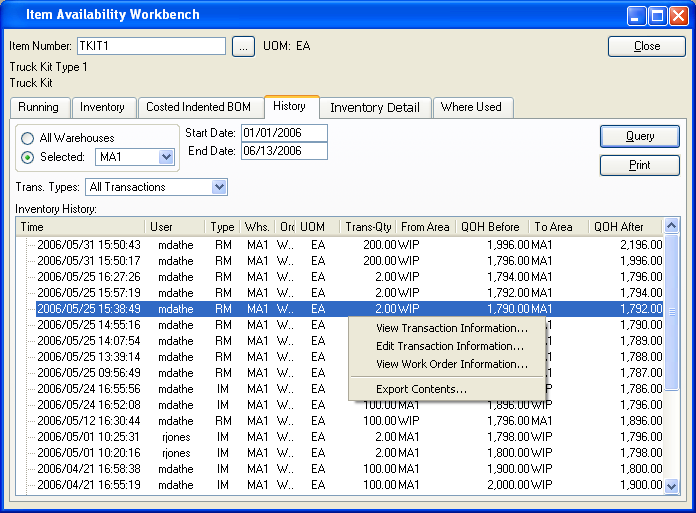Choose the Selected warehouse radio button
Image resolution: width=696 pixels, height=513 pixels.
(x=28, y=157)
